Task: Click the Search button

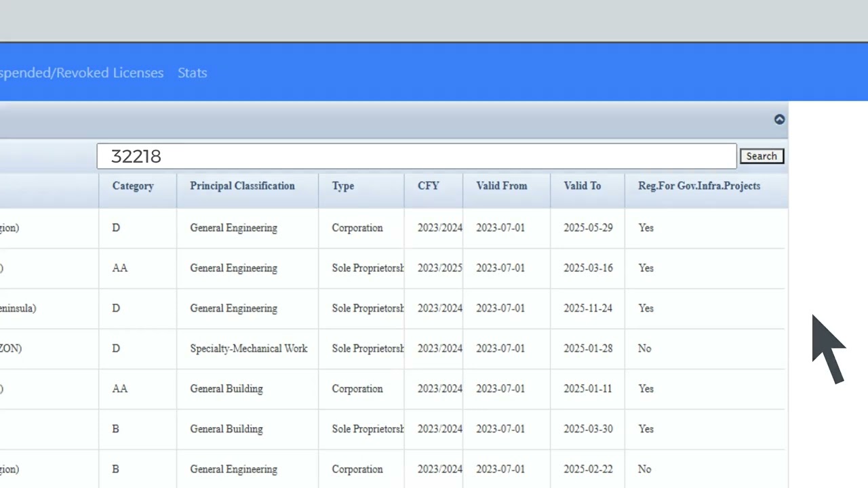Action: click(x=762, y=156)
